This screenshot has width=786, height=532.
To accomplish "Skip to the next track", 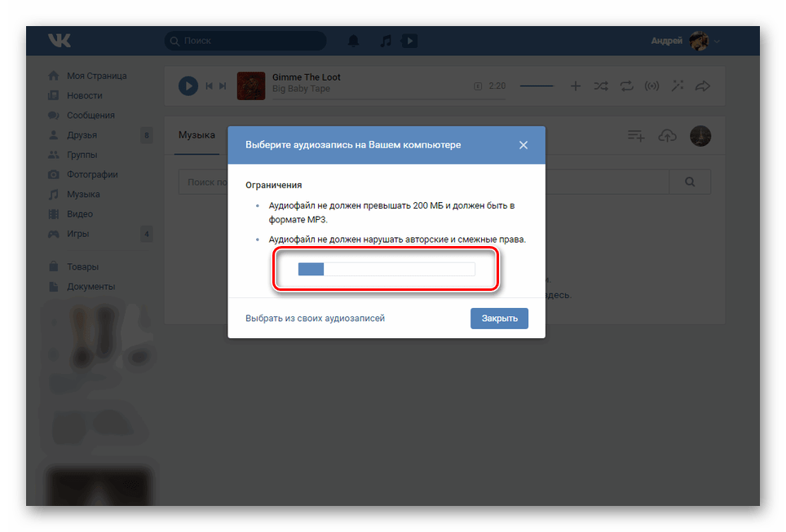I will pyautogui.click(x=223, y=86).
